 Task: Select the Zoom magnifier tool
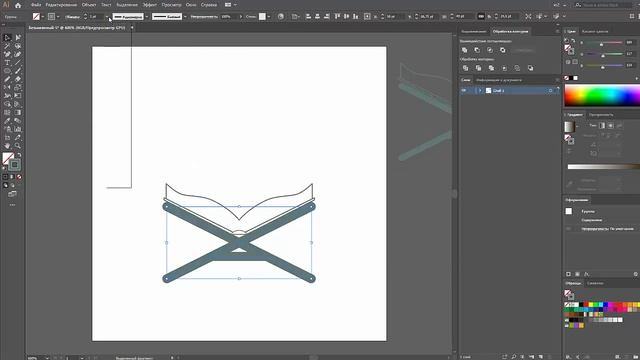tap(18, 146)
